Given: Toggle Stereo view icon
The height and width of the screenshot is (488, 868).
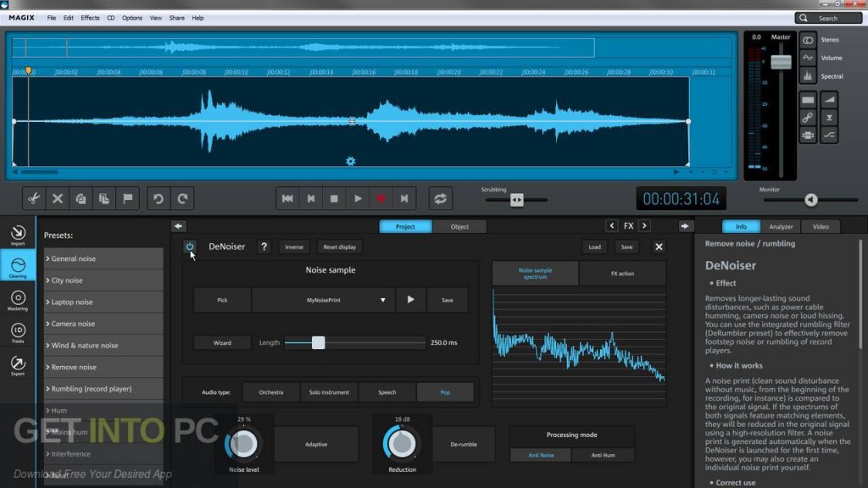Looking at the screenshot, I should 808,40.
